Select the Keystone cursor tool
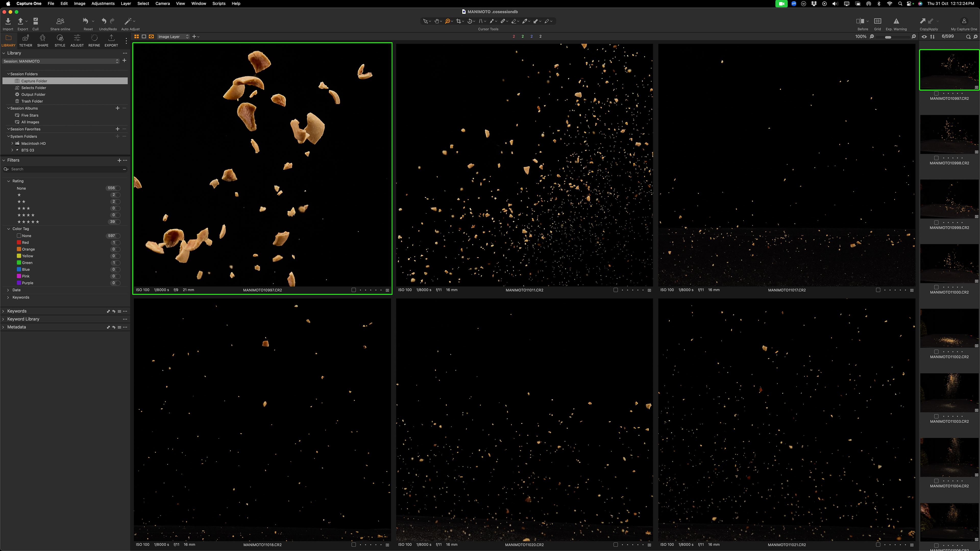 tap(481, 21)
